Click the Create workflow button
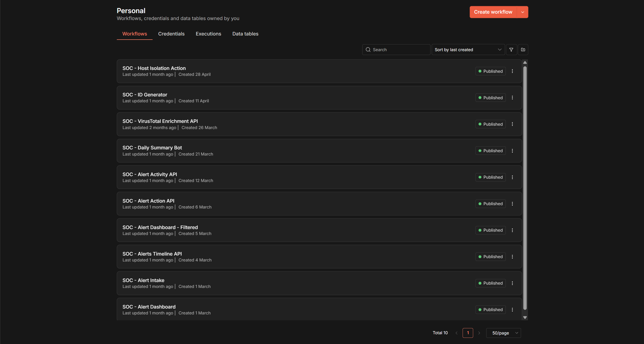 [x=493, y=12]
